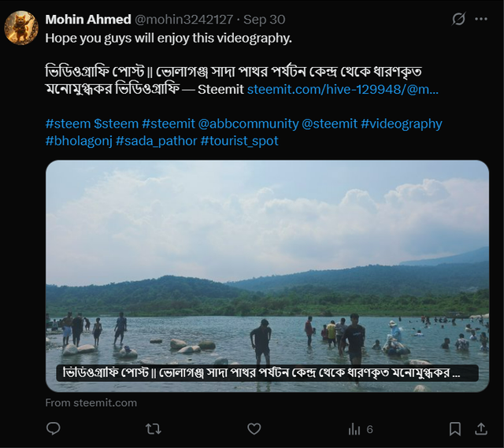Visit the @abbcommunity mention

[248, 124]
